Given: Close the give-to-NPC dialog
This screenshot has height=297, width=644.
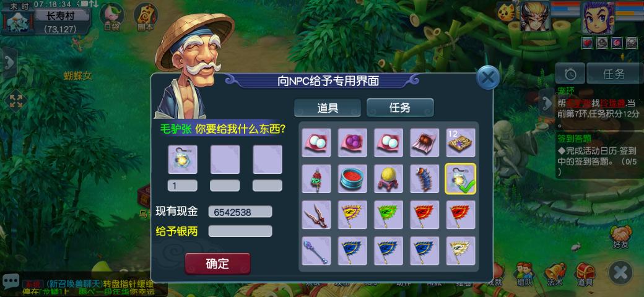Looking at the screenshot, I should pyautogui.click(x=488, y=77).
